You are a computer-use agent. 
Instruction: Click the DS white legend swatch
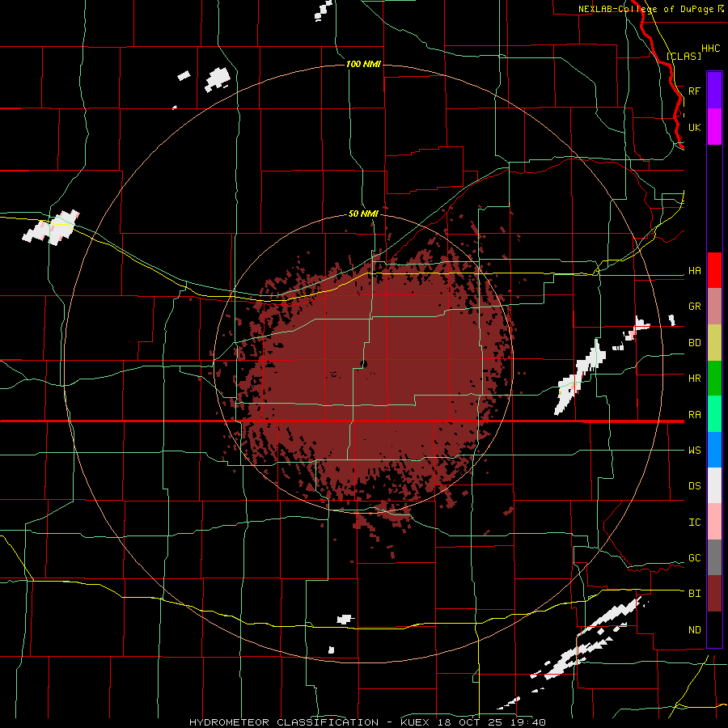point(714,485)
